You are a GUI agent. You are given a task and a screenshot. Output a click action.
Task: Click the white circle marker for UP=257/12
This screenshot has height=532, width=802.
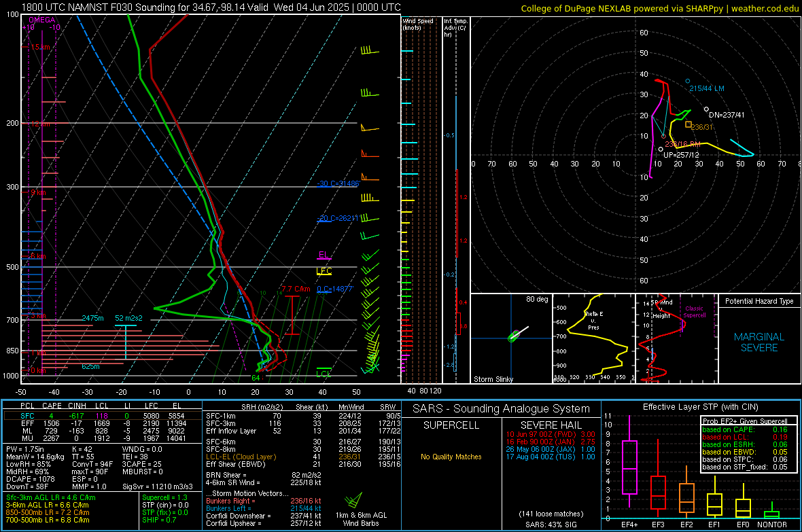pos(661,149)
